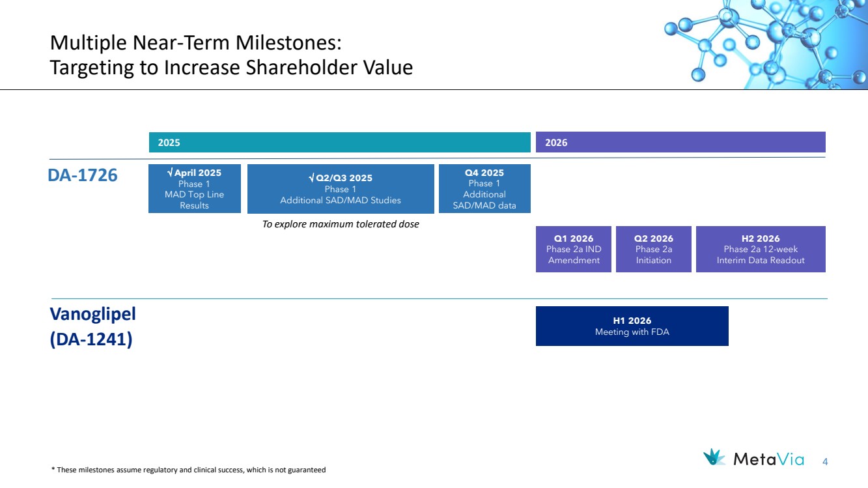The width and height of the screenshot is (868, 488).
Task: Click the slide page number 4
Action: (x=825, y=462)
